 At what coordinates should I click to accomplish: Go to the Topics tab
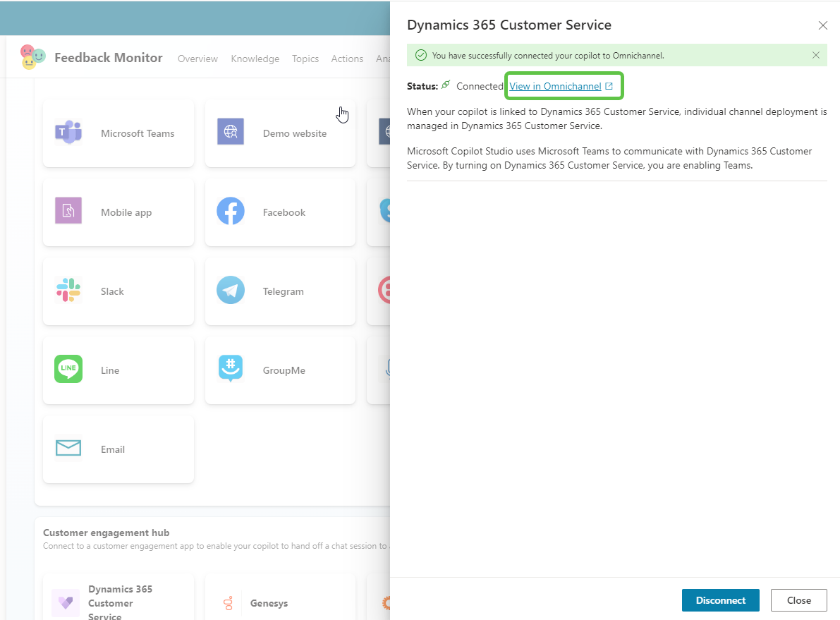click(305, 59)
